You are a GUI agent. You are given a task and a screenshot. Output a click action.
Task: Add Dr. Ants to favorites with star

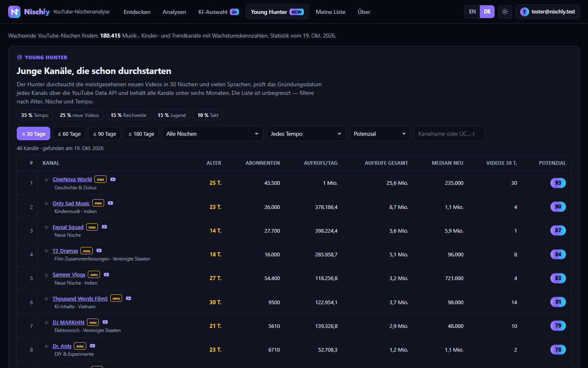coord(47,346)
